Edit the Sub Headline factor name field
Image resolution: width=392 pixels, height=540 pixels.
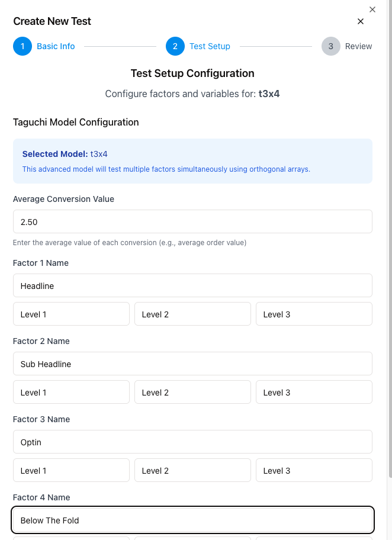pos(192,364)
